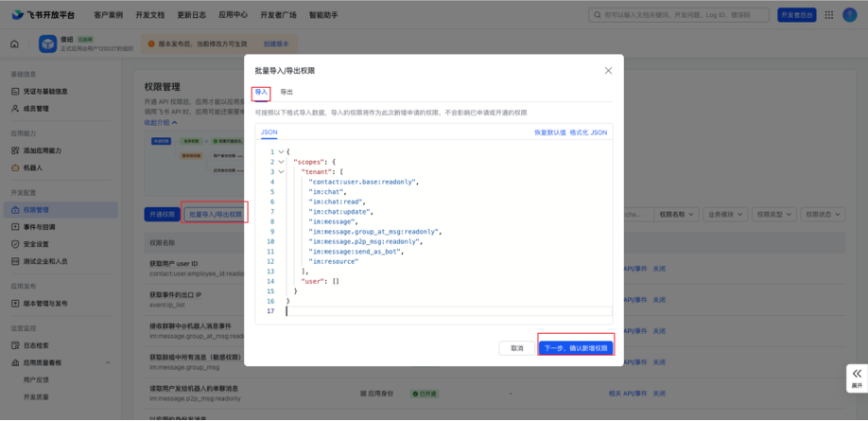This screenshot has height=421, width=868.
Task: Open 开发者广场 in top navigation
Action: 278,15
